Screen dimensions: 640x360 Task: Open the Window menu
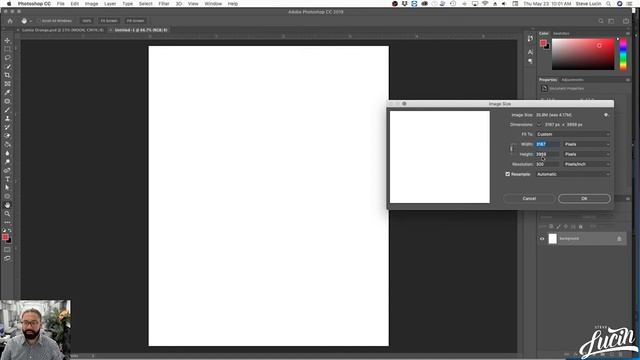point(213,4)
